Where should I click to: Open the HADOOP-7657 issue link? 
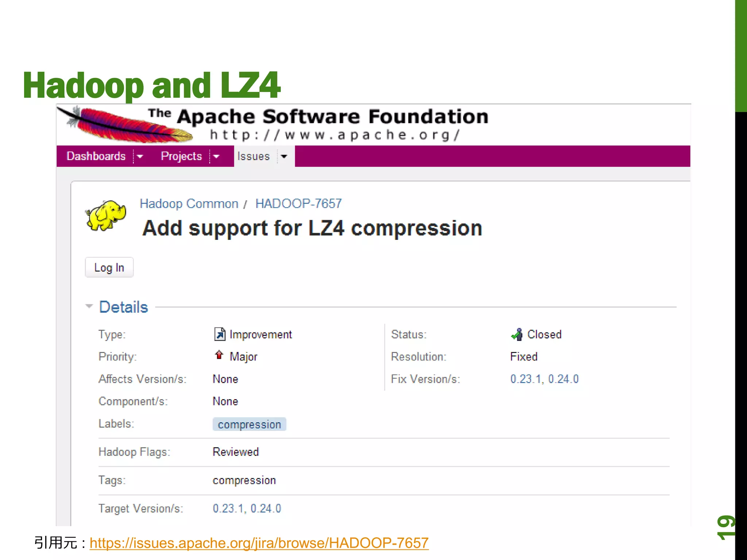[298, 203]
